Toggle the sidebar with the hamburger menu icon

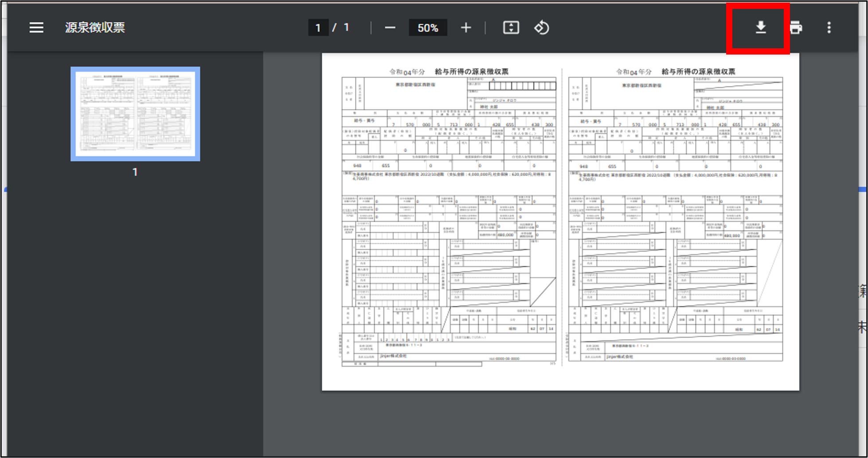pyautogui.click(x=36, y=27)
